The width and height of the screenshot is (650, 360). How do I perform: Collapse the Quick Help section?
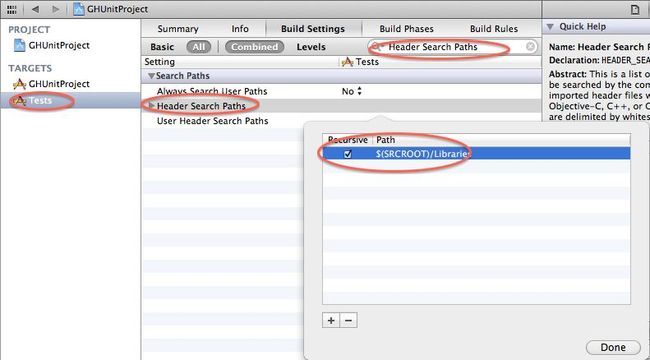point(550,27)
